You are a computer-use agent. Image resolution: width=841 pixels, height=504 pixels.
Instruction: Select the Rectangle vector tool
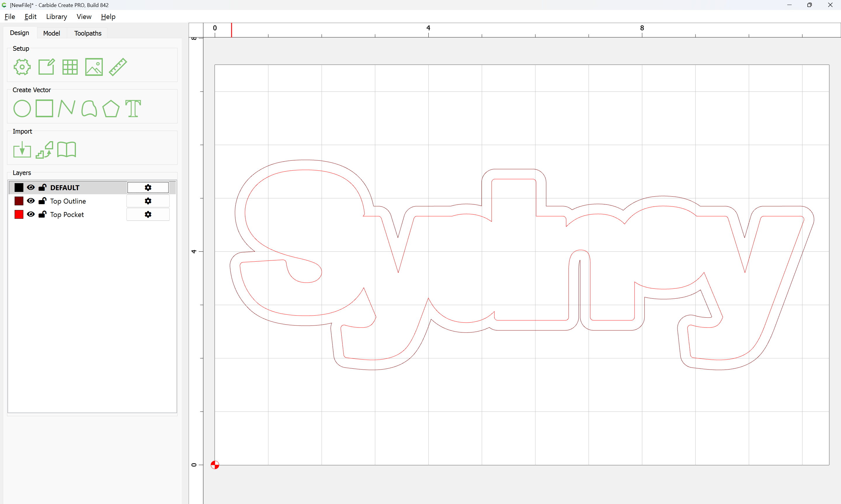[x=44, y=109]
